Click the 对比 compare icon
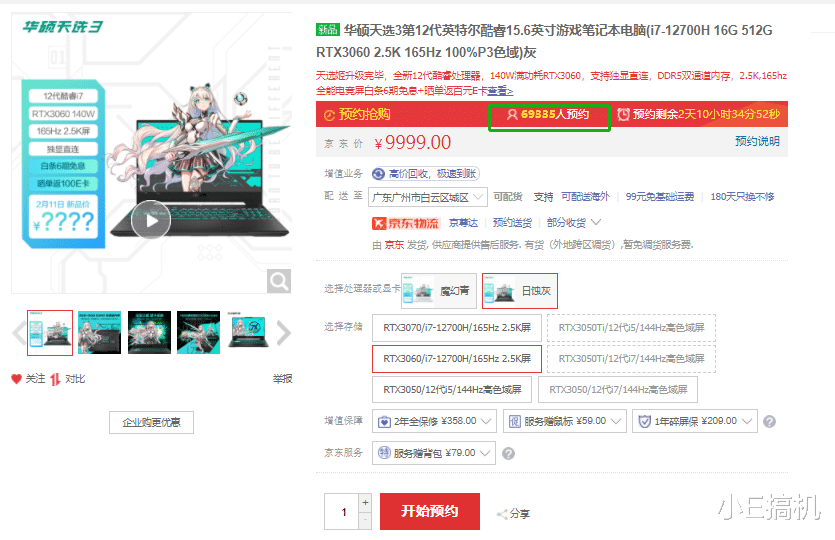835x540 pixels. (55, 379)
